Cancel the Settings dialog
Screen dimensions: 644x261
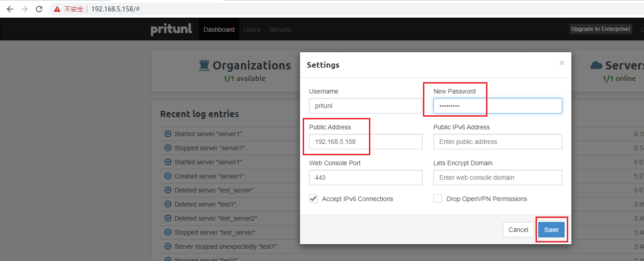[x=518, y=230]
